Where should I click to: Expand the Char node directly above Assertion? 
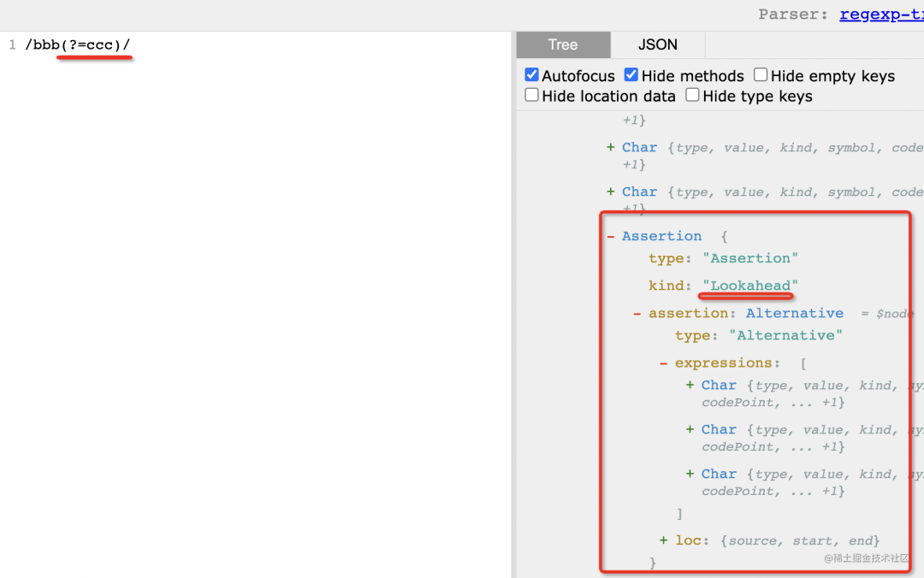610,192
